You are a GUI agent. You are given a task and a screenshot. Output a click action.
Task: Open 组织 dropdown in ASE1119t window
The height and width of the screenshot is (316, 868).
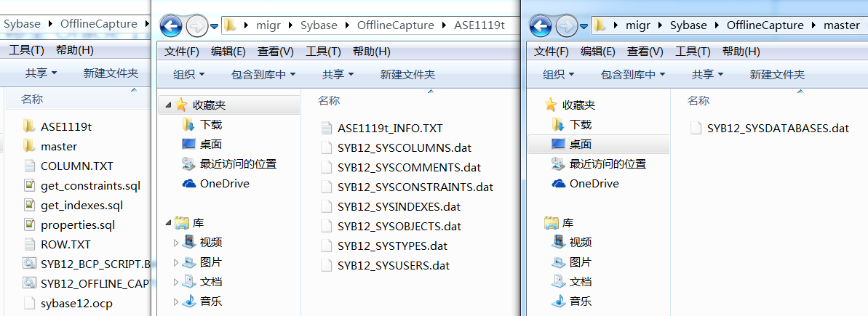tap(188, 74)
